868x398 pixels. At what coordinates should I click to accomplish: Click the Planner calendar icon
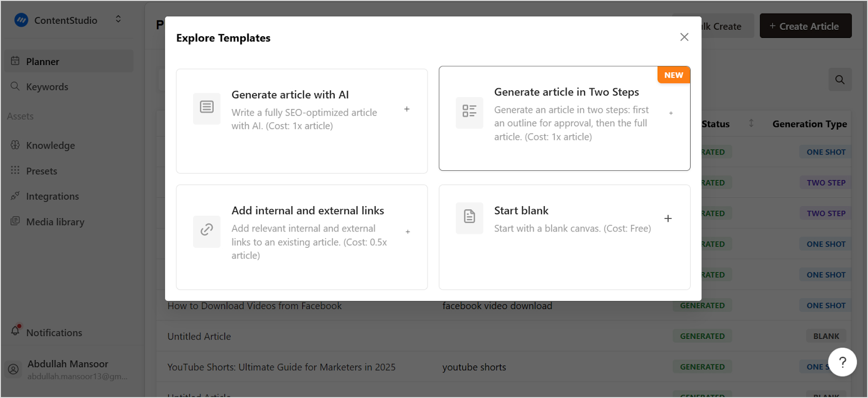click(15, 61)
